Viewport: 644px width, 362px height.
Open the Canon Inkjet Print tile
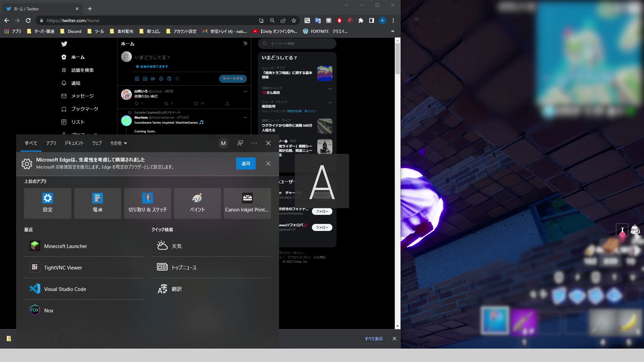click(247, 203)
